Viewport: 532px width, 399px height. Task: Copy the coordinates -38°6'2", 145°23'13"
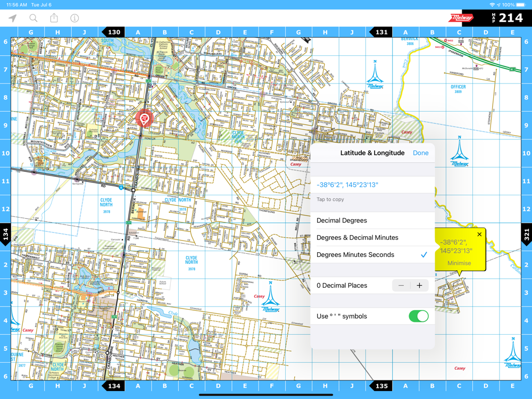click(x=372, y=185)
